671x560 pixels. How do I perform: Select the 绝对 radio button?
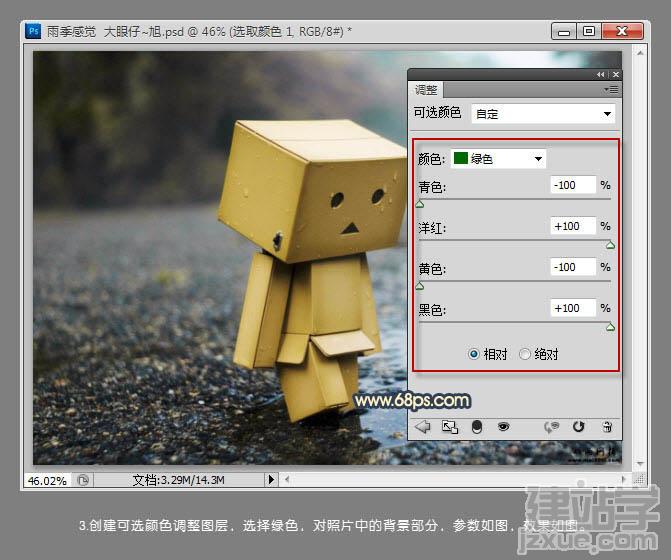[x=525, y=354]
